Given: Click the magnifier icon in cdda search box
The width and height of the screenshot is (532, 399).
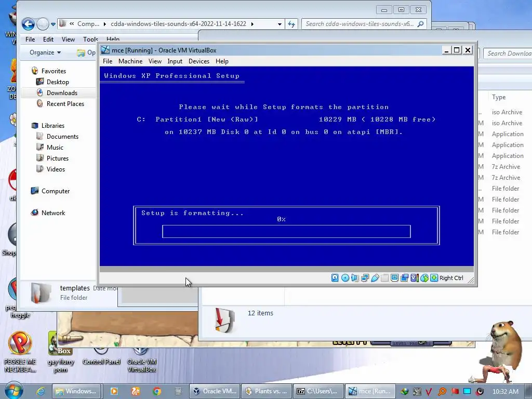Looking at the screenshot, I should pos(420,24).
